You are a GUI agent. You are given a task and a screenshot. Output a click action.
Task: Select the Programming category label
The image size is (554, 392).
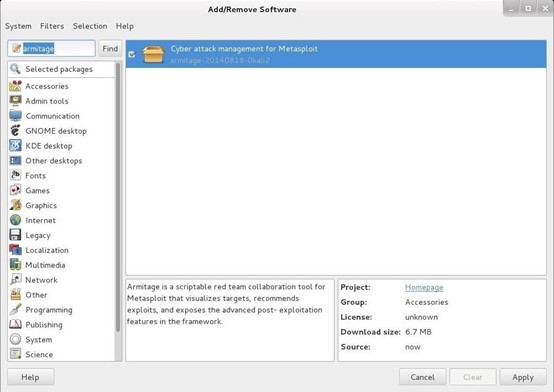tap(49, 310)
